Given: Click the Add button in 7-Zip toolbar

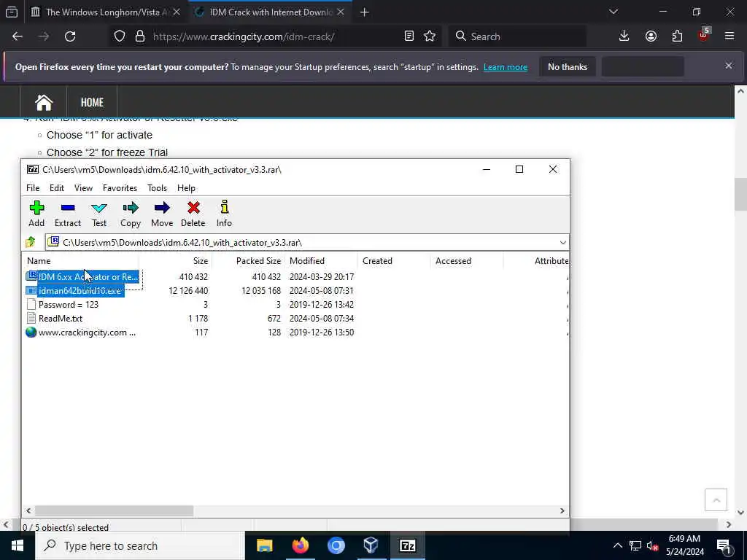Looking at the screenshot, I should [36, 214].
